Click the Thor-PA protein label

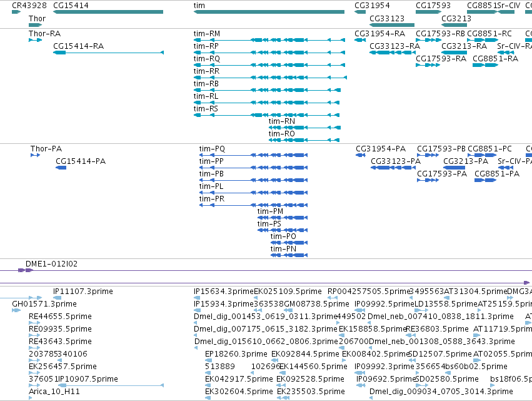tap(46, 149)
